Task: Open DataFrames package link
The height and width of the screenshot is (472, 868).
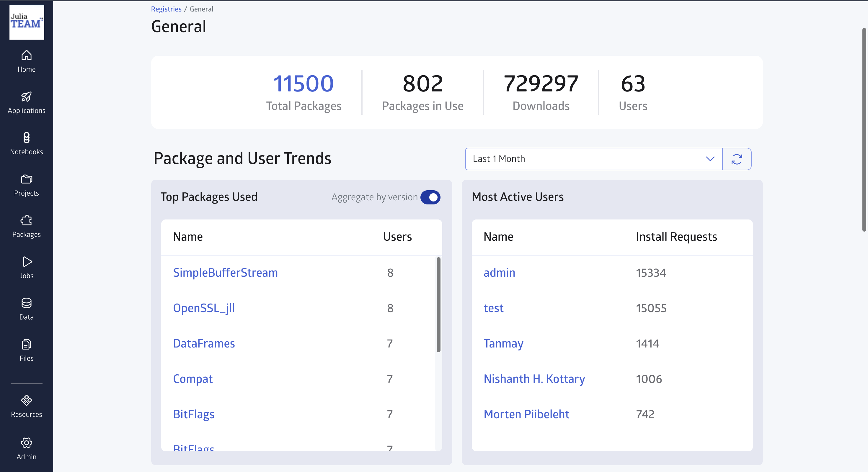Action: pyautogui.click(x=204, y=343)
